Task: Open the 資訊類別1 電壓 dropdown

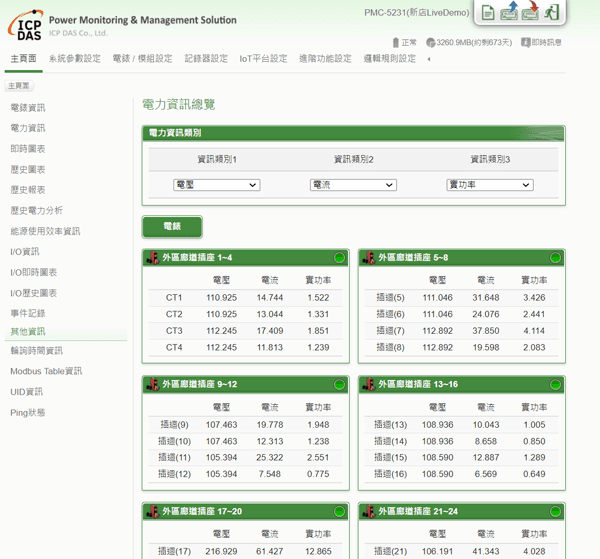Action: tap(217, 185)
